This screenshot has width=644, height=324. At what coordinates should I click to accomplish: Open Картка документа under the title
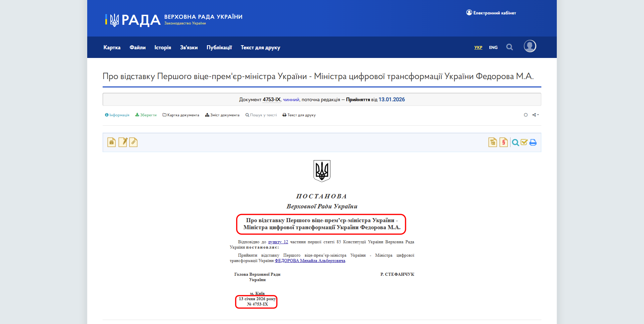pyautogui.click(x=181, y=115)
